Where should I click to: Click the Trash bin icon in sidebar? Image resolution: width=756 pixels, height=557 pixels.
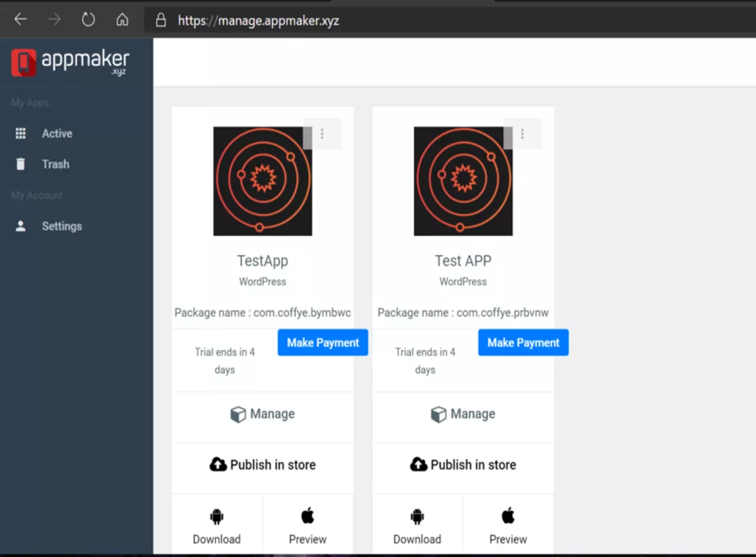click(x=20, y=164)
